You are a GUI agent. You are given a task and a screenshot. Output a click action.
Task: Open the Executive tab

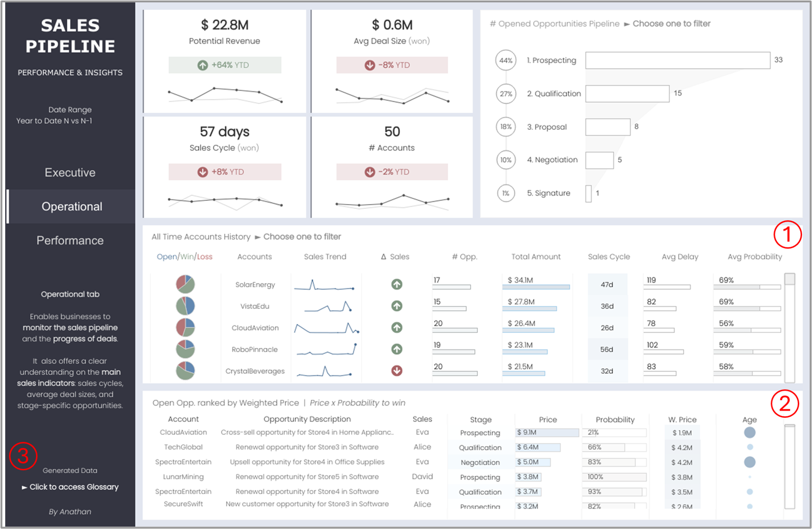click(x=70, y=173)
